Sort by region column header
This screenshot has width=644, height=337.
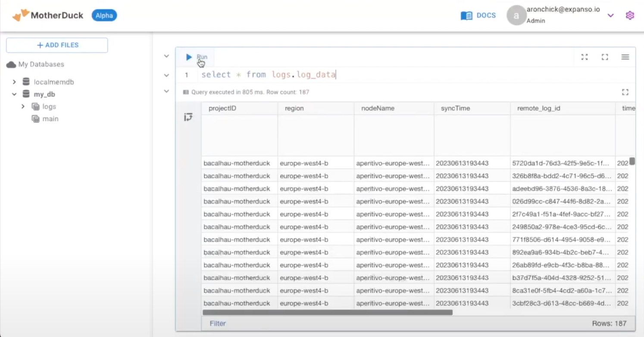coord(316,108)
